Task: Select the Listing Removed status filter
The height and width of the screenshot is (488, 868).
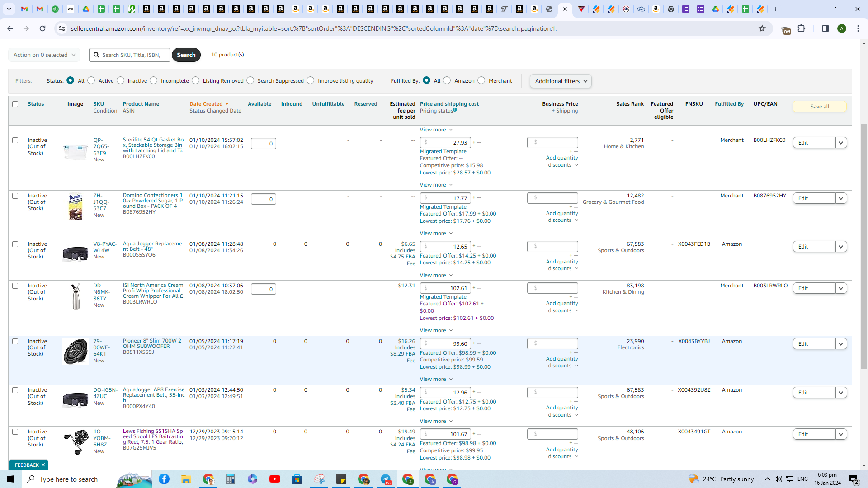Action: click(196, 80)
